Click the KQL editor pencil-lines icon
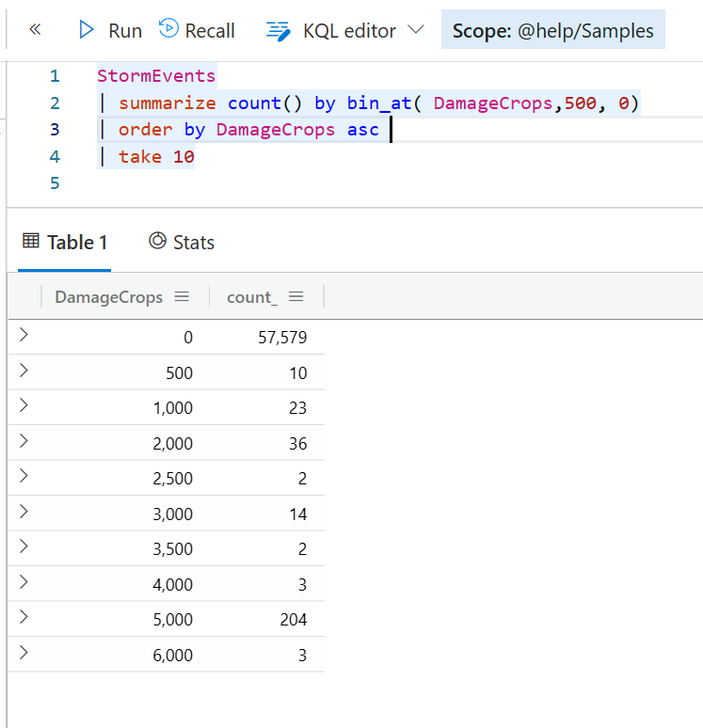The image size is (703, 728). pyautogui.click(x=279, y=31)
